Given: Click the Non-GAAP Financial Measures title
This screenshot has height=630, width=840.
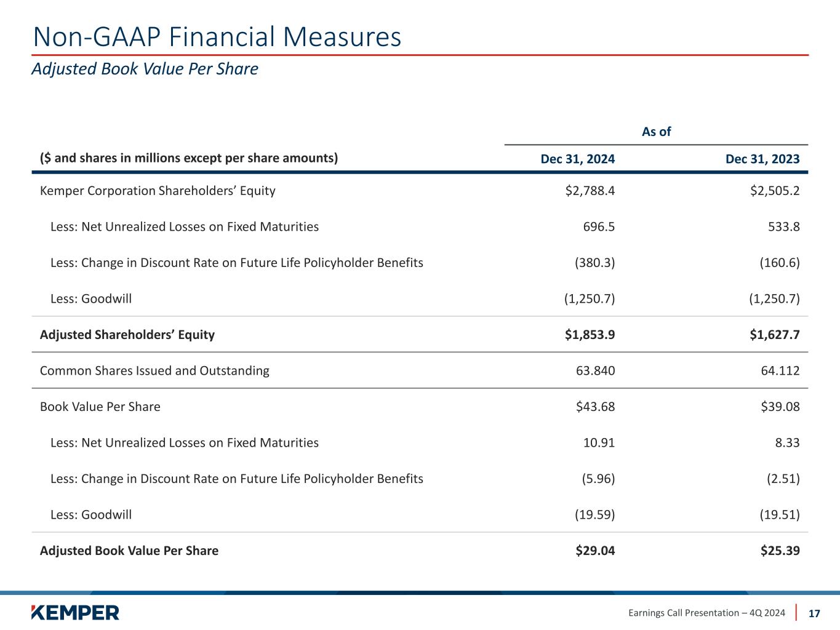Looking at the screenshot, I should point(217,37).
